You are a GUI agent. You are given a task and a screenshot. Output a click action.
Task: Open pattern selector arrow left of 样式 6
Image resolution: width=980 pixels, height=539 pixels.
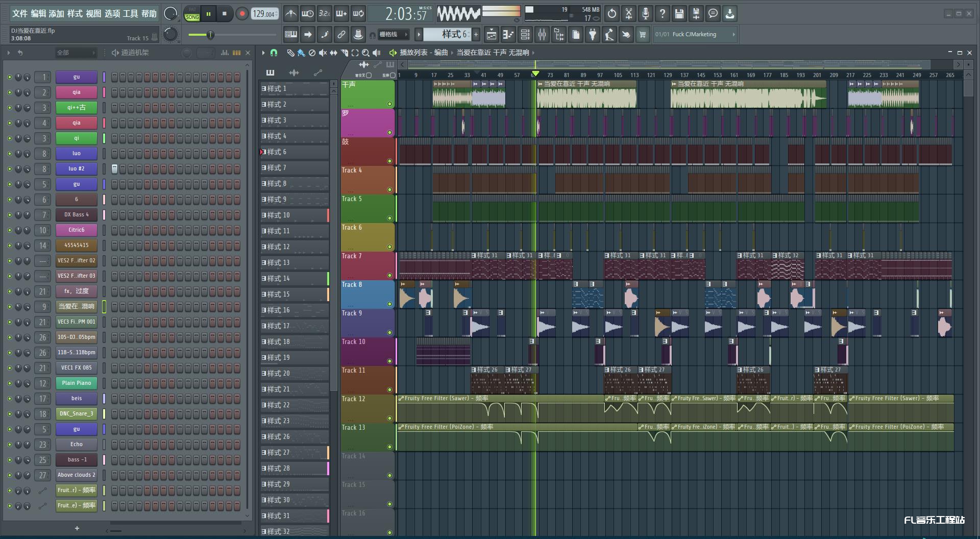pos(419,35)
